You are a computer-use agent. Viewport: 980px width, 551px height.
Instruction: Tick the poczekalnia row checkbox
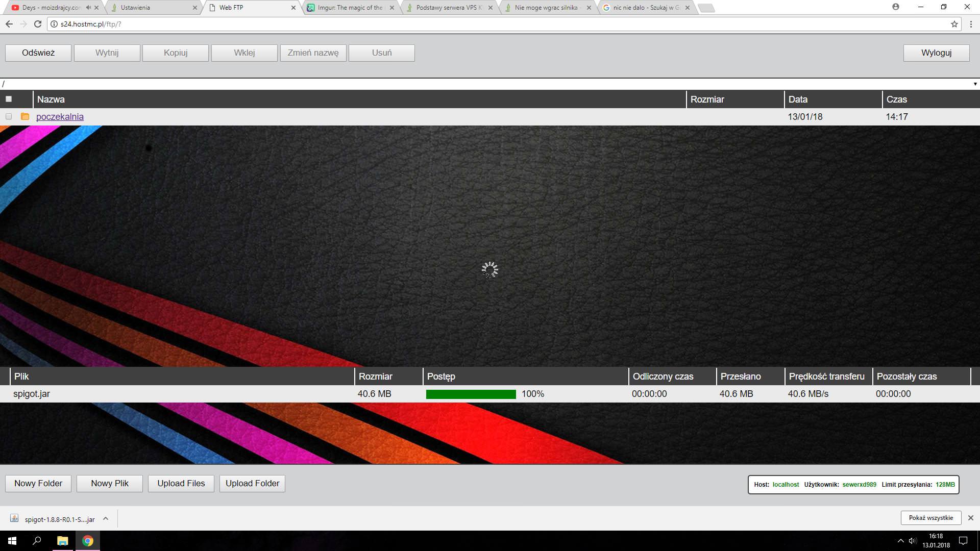[x=9, y=116]
